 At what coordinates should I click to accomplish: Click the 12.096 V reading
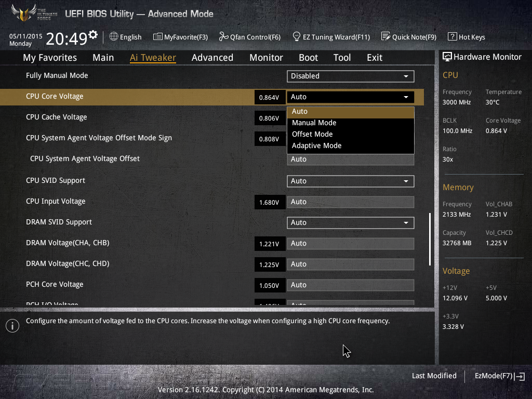455,298
